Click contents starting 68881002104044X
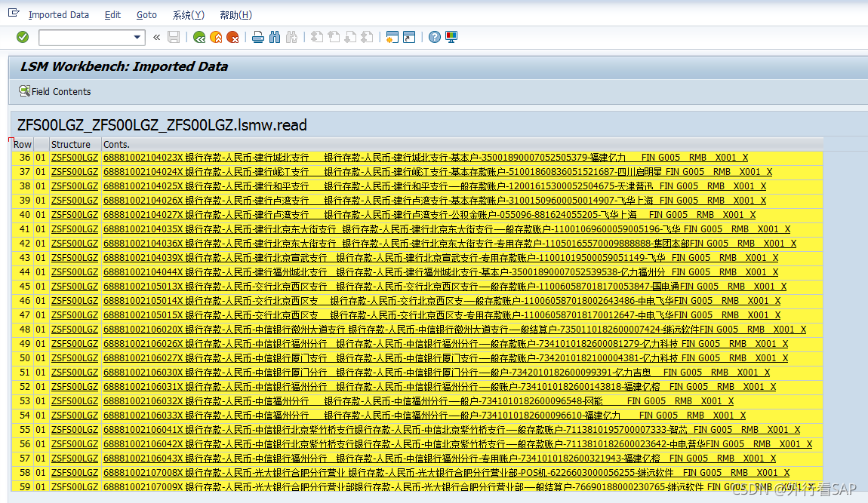The image size is (868, 503). [x=442, y=272]
